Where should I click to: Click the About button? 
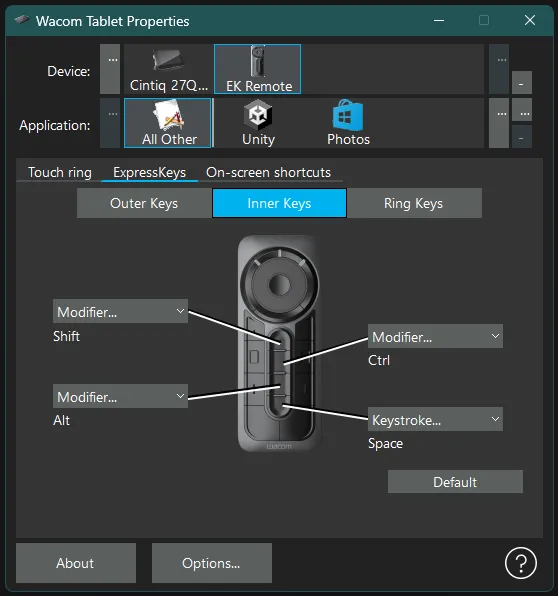click(x=76, y=563)
